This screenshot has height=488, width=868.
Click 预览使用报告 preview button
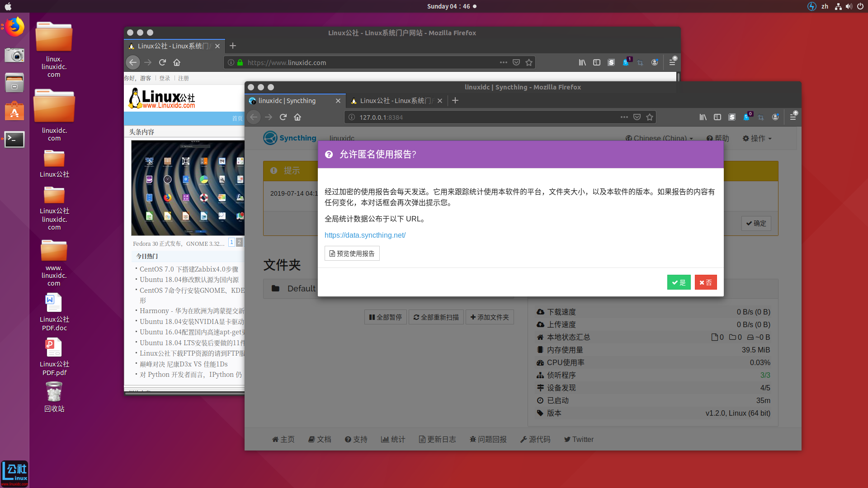[352, 253]
